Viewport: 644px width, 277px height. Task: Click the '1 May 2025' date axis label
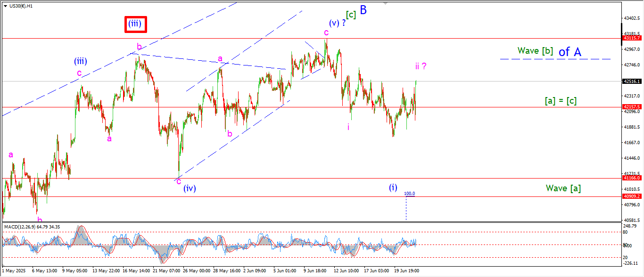pyautogui.click(x=13, y=271)
